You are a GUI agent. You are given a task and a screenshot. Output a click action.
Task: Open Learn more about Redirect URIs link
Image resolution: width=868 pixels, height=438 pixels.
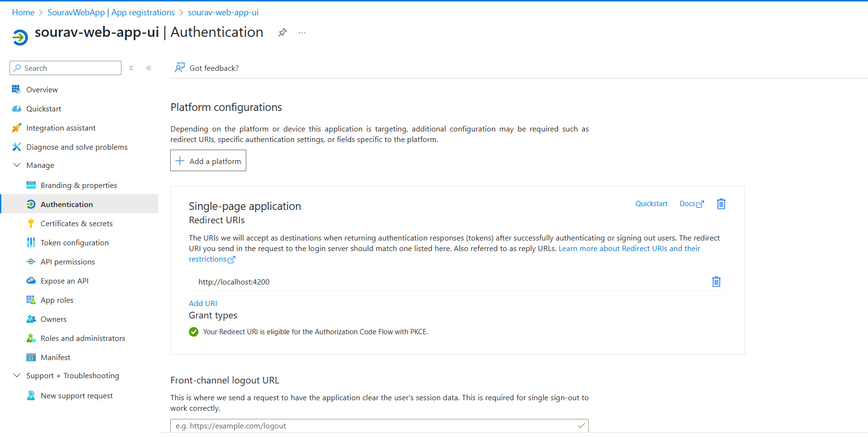point(629,249)
